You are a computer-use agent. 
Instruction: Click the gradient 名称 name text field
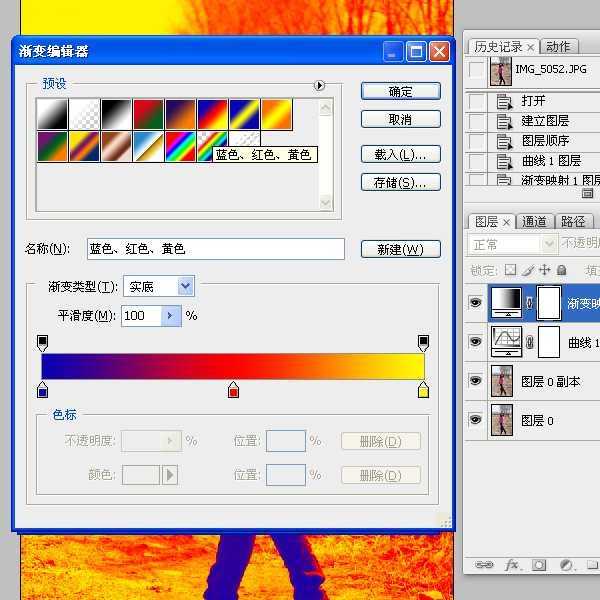click(x=215, y=249)
